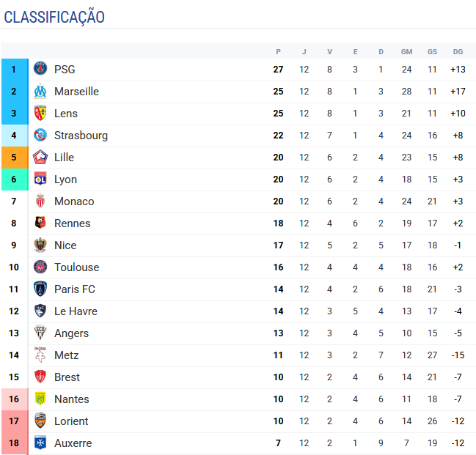Click the Lille team logo
The height and width of the screenshot is (455, 476).
click(40, 158)
